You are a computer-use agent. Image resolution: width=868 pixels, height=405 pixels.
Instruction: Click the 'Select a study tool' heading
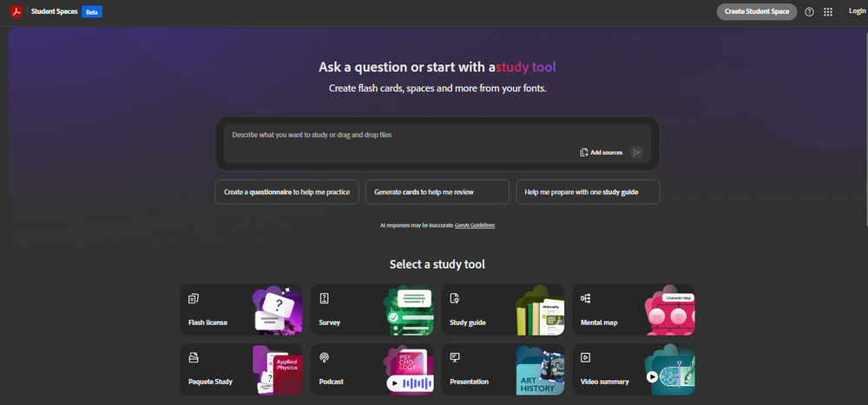click(x=437, y=265)
